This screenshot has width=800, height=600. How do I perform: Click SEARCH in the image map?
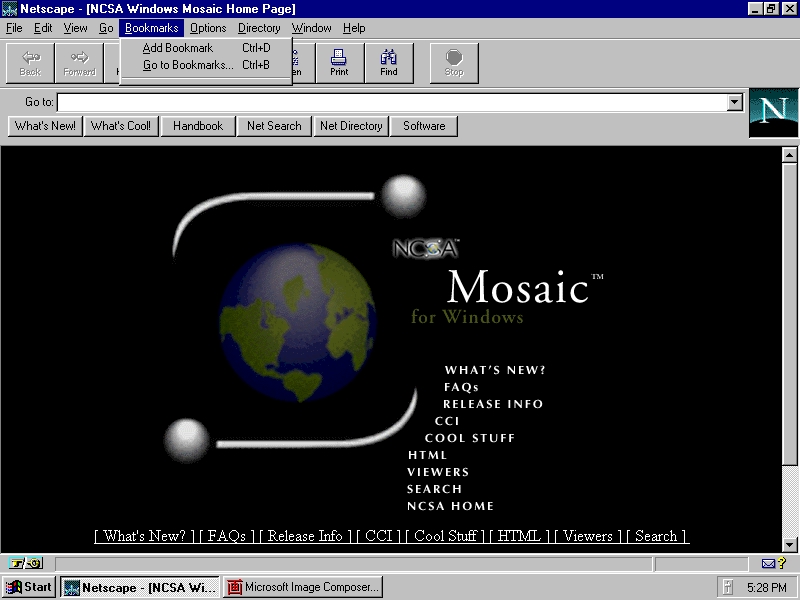[x=434, y=489]
